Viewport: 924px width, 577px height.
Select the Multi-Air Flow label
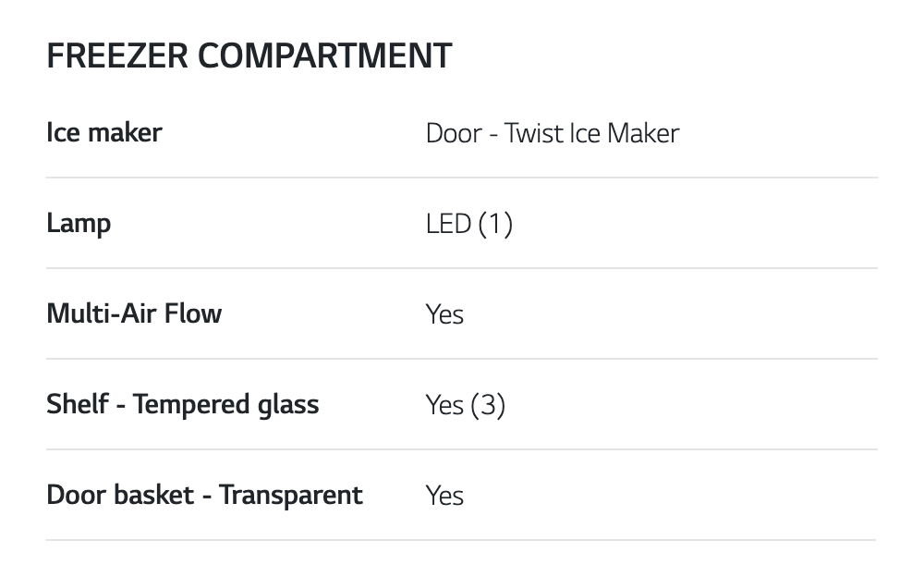coord(134,313)
